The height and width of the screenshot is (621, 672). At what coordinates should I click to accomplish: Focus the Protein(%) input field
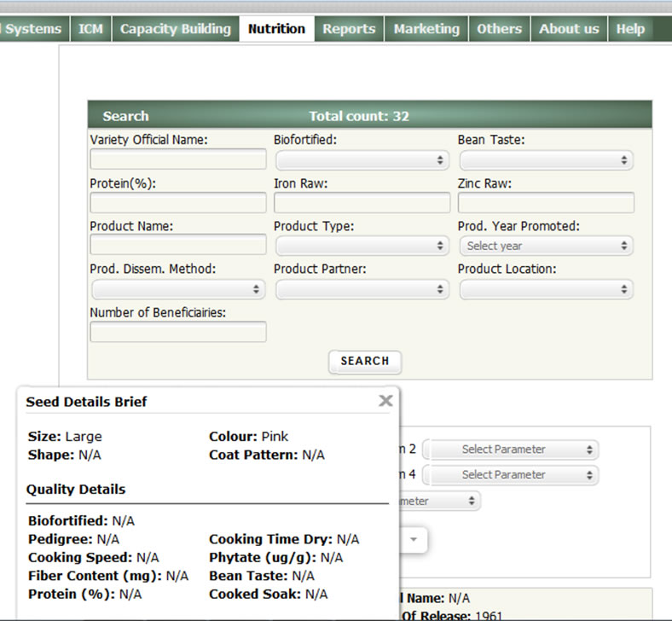[177, 202]
